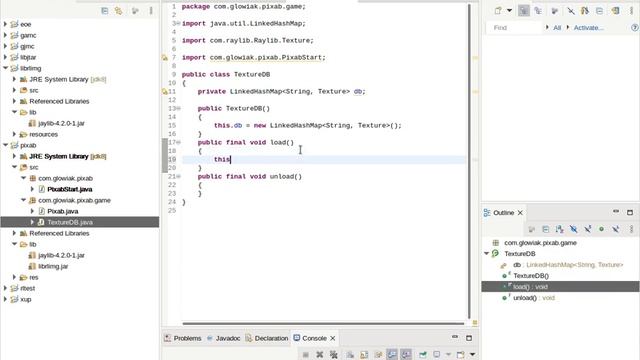
Task: Open Package Explorer view menu (three dots)
Action: tap(151, 11)
